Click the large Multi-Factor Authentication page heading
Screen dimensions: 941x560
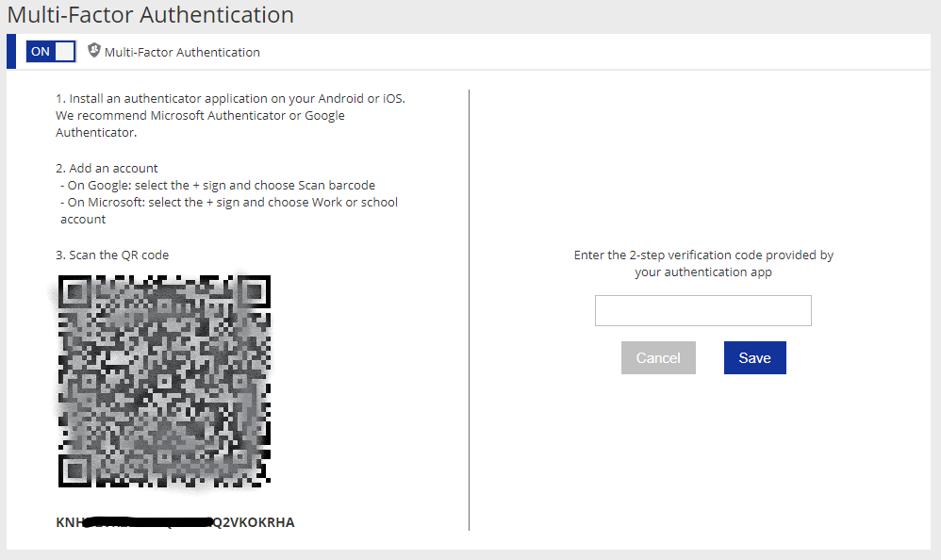[x=151, y=15]
